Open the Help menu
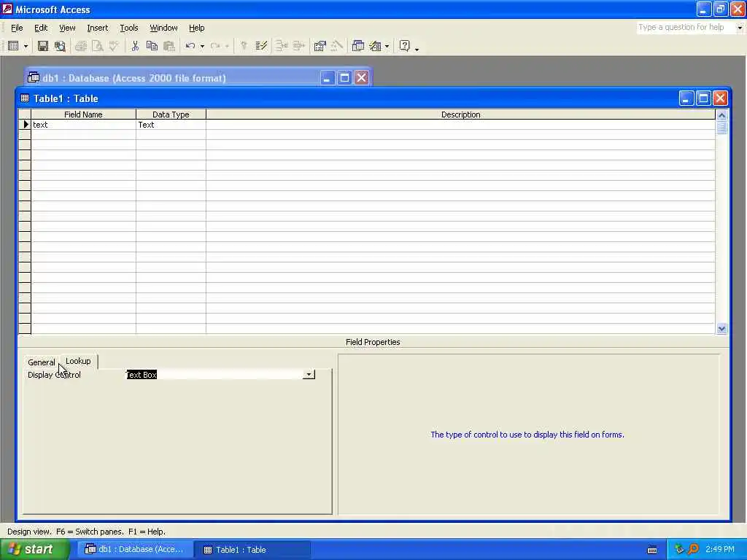Screen dimensions: 747x560 196,28
